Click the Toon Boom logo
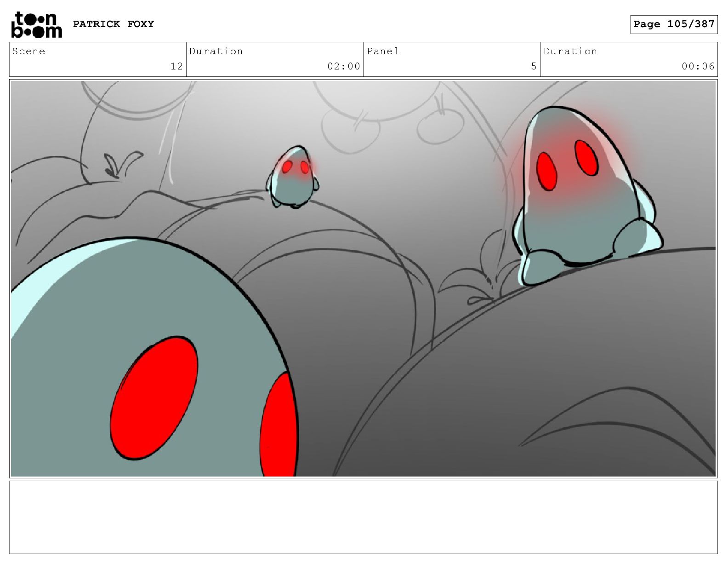Viewport: 728px width, 563px height. coord(36,25)
